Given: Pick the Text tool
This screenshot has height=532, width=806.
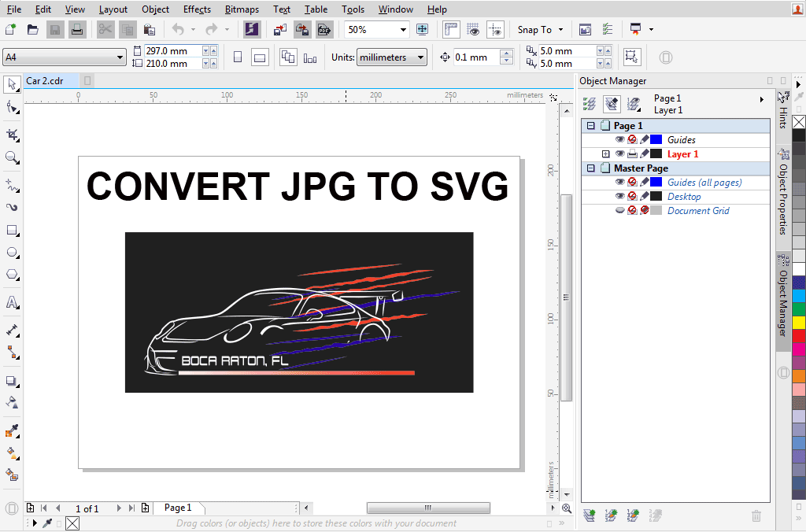Looking at the screenshot, I should 12,302.
